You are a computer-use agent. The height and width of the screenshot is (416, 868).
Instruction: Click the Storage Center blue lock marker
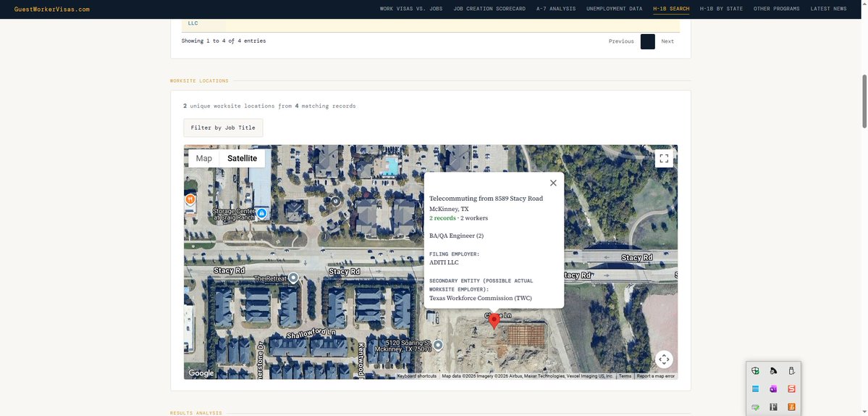click(x=262, y=212)
